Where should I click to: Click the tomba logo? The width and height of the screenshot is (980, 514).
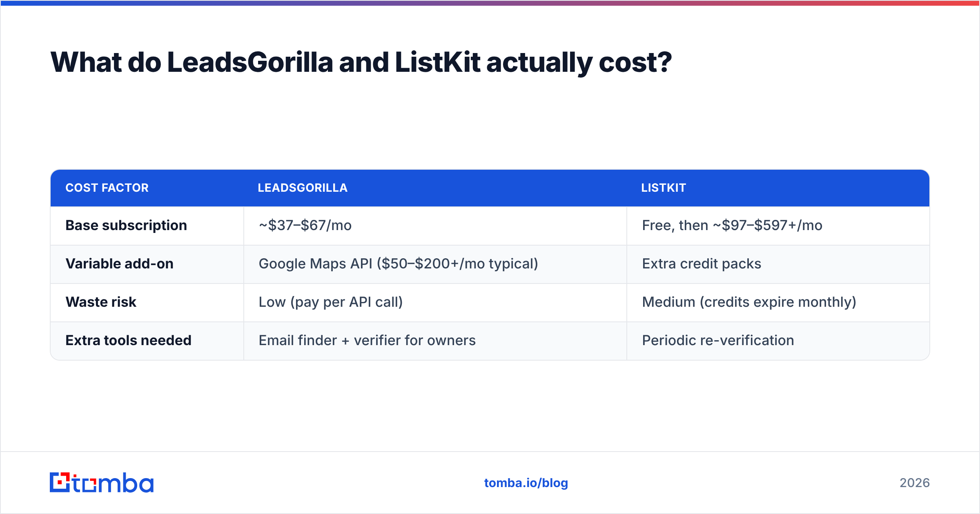102,483
